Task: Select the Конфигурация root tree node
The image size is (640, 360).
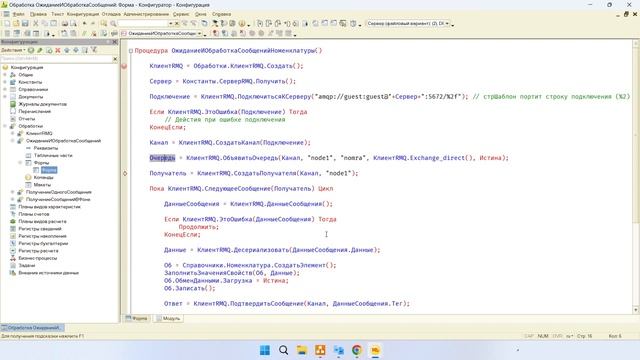Action: 27,67
